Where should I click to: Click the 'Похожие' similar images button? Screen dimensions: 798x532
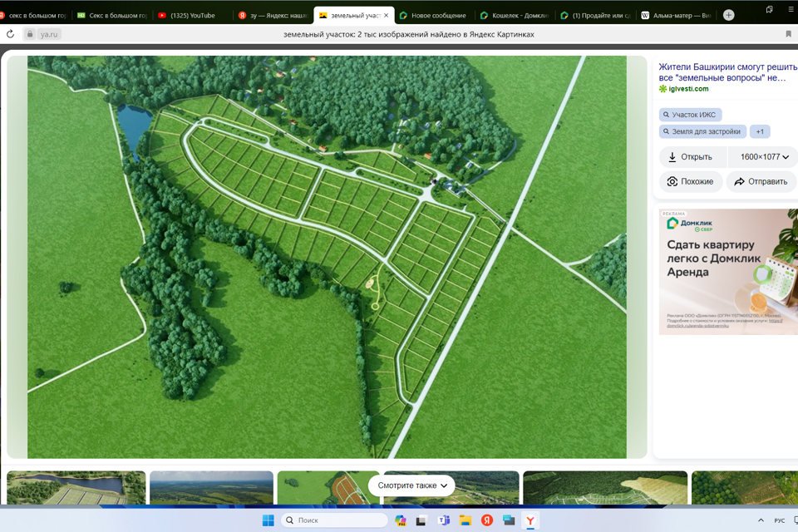pos(691,181)
